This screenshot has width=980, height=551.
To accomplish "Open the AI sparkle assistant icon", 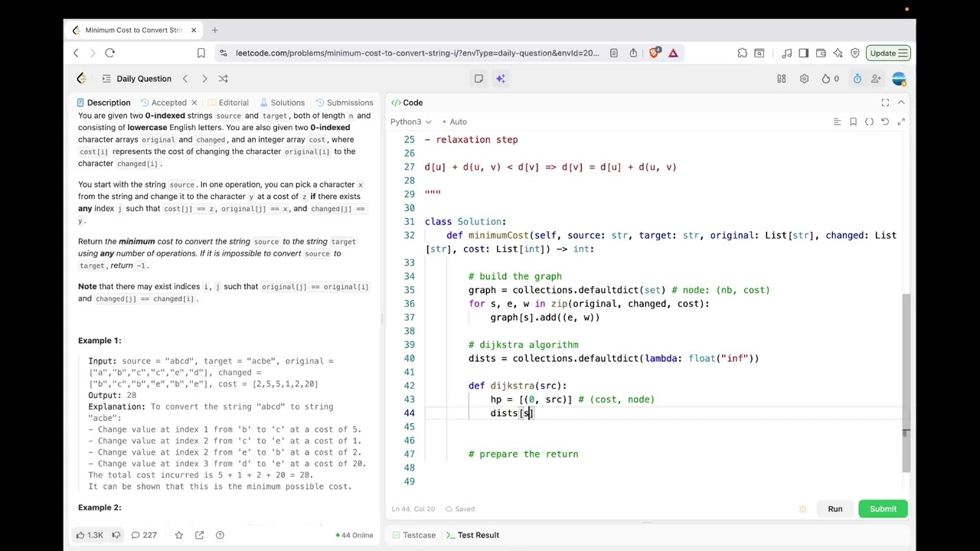I will pos(500,78).
